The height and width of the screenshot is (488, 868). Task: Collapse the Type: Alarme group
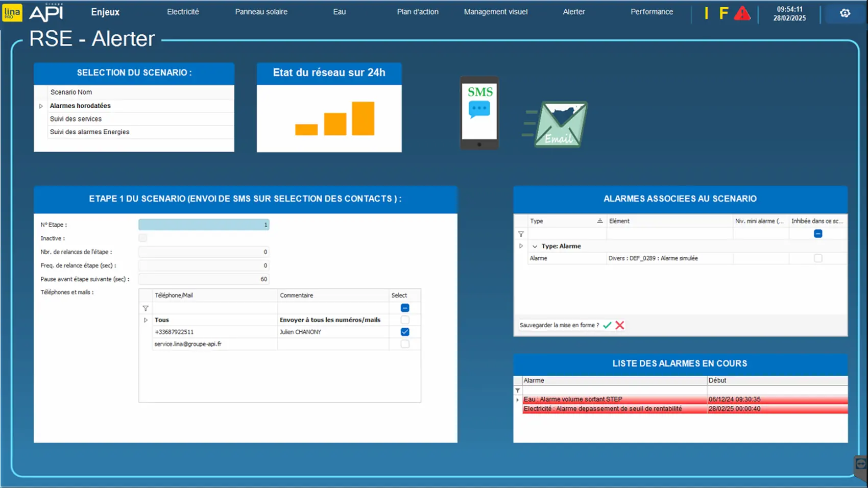535,247
